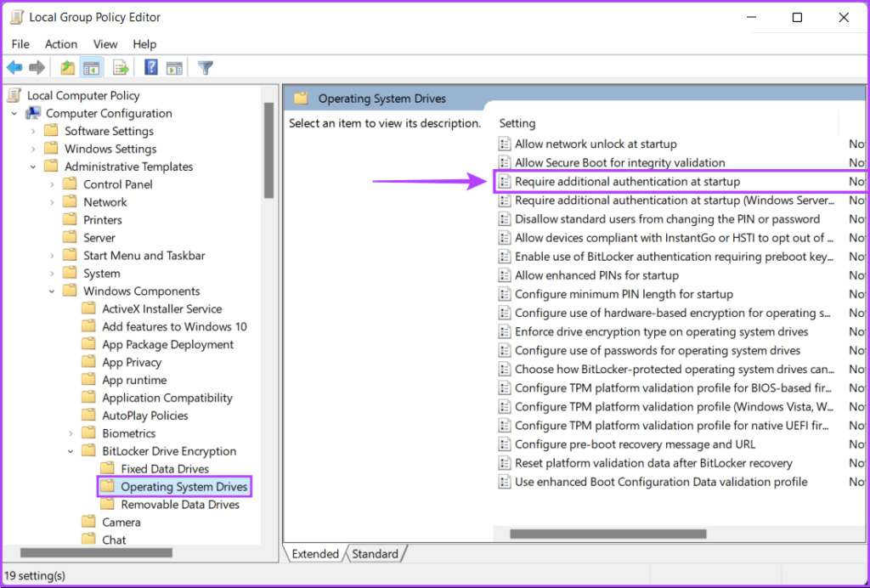Click the Back arrow toolbar icon
The height and width of the screenshot is (588, 870).
click(14, 68)
